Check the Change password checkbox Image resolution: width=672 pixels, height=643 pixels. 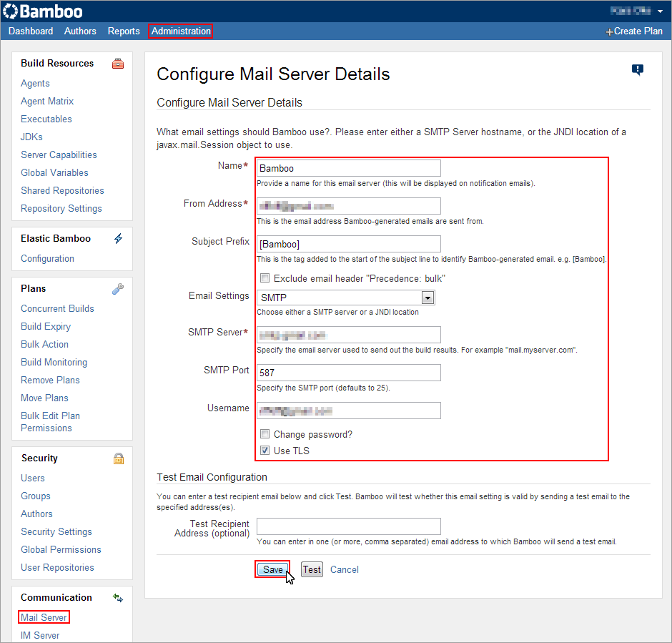[x=265, y=434]
